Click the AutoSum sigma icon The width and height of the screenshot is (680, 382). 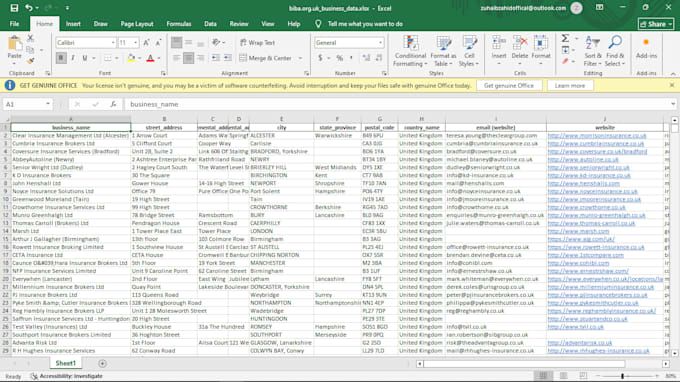pos(565,39)
